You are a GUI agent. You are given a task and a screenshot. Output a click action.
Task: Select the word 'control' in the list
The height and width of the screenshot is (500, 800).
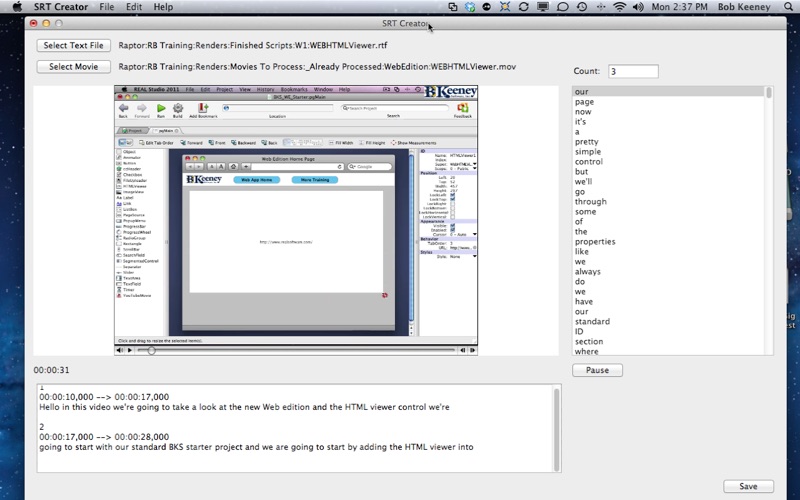(x=589, y=162)
